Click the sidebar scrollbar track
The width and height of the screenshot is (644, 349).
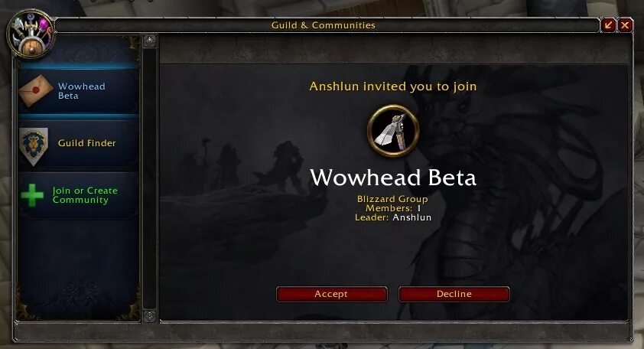[x=149, y=178]
